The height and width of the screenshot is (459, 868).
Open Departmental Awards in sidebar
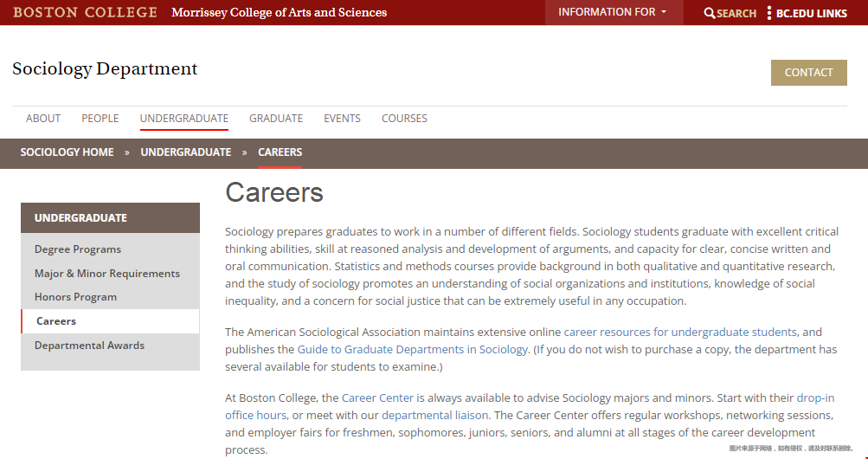point(90,346)
